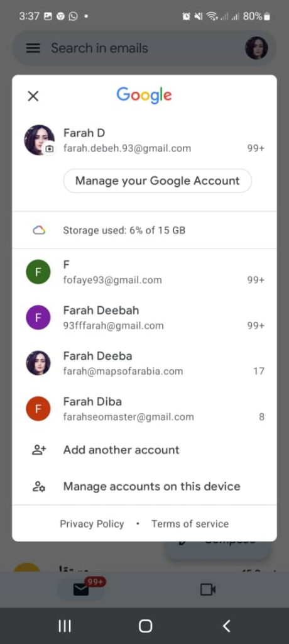This screenshot has width=289, height=644.
Task: Tap the add person icon
Action: point(39,450)
